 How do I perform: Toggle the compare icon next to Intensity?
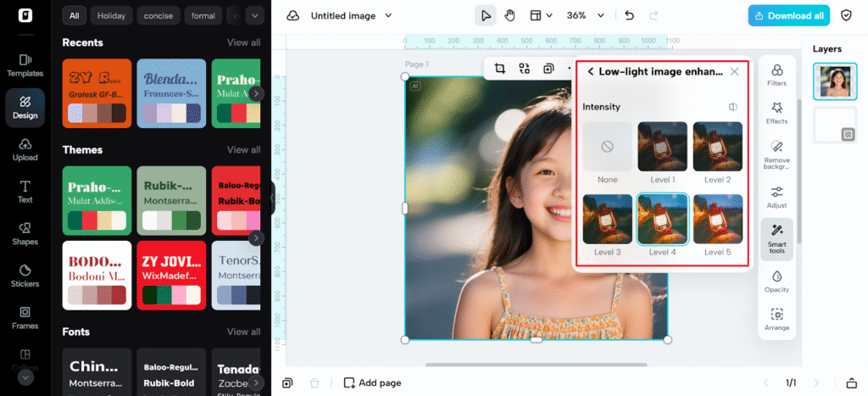pos(733,107)
